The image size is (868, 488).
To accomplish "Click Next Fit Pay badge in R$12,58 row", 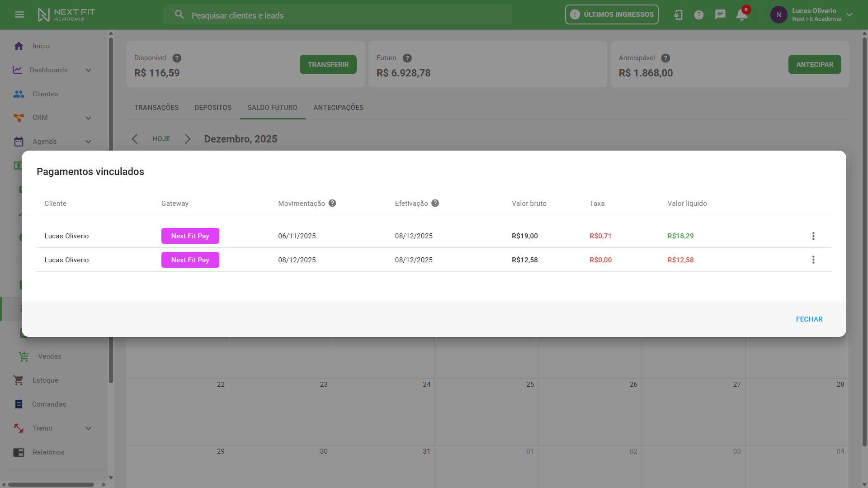I will click(190, 260).
